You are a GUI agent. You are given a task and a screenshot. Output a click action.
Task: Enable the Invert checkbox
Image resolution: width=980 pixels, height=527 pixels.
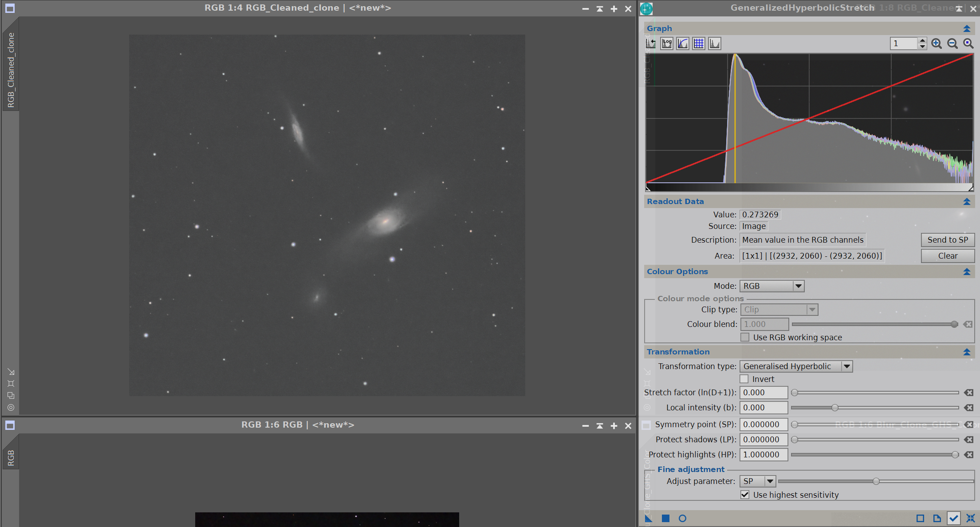(x=744, y=379)
